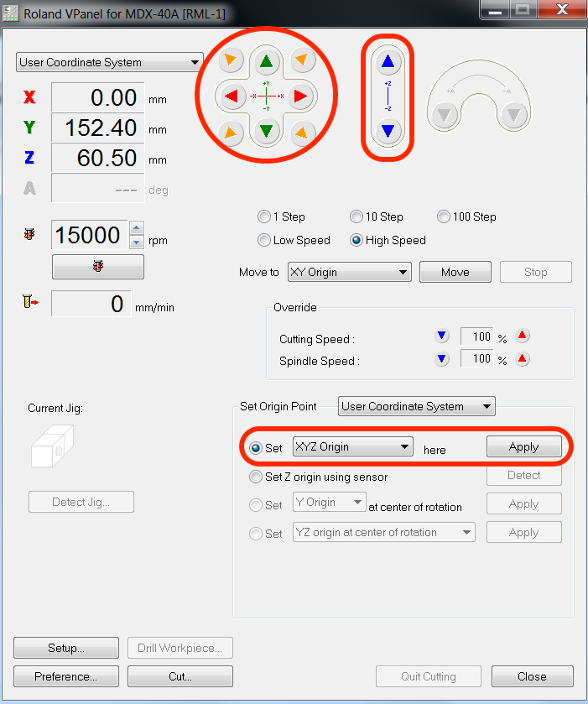Jog the tool in -X direction (red left arrow)
The width and height of the screenshot is (588, 704).
point(232,96)
